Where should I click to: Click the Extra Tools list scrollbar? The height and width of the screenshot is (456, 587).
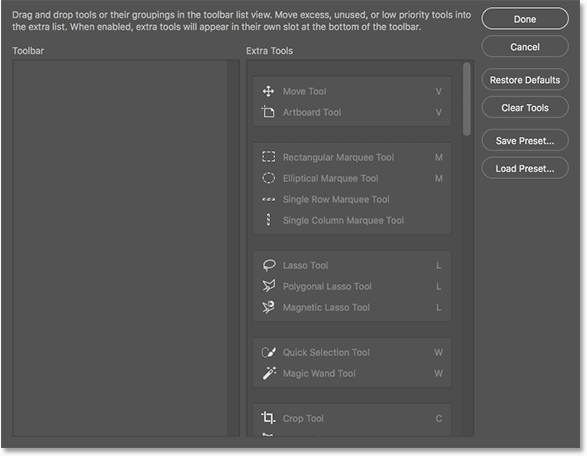[466, 99]
